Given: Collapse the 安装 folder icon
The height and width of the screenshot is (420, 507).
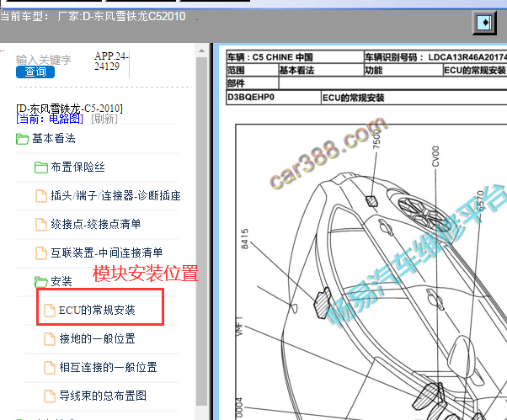Looking at the screenshot, I should pos(41,282).
